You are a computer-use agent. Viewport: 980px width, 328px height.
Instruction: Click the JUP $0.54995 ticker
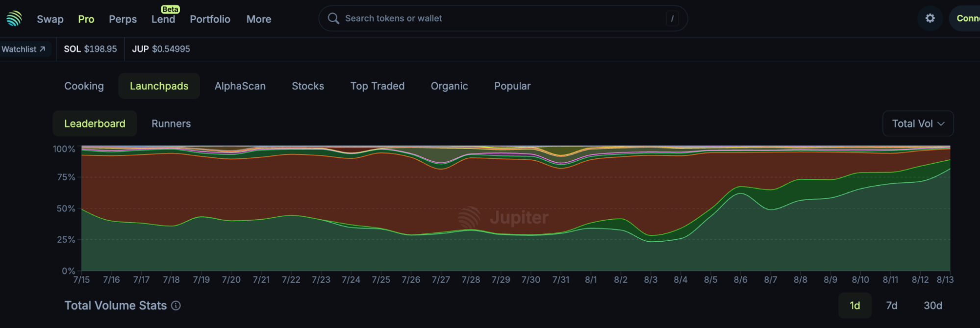point(161,49)
